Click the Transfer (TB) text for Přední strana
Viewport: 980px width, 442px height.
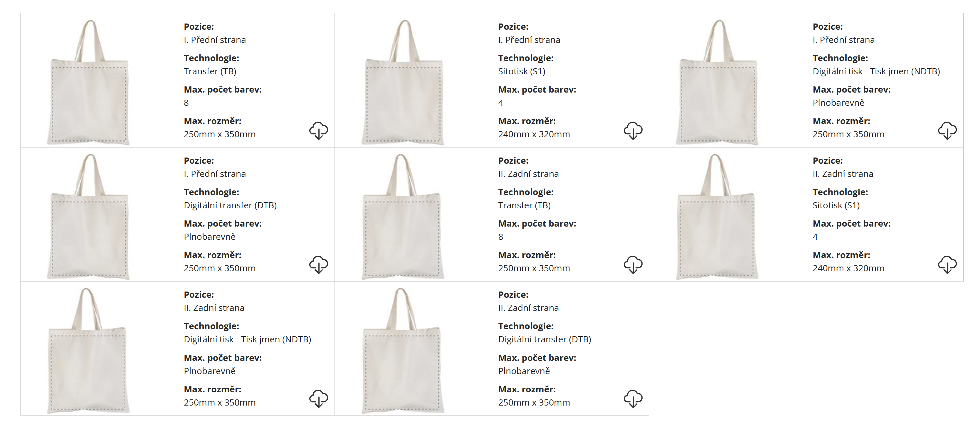coord(210,72)
